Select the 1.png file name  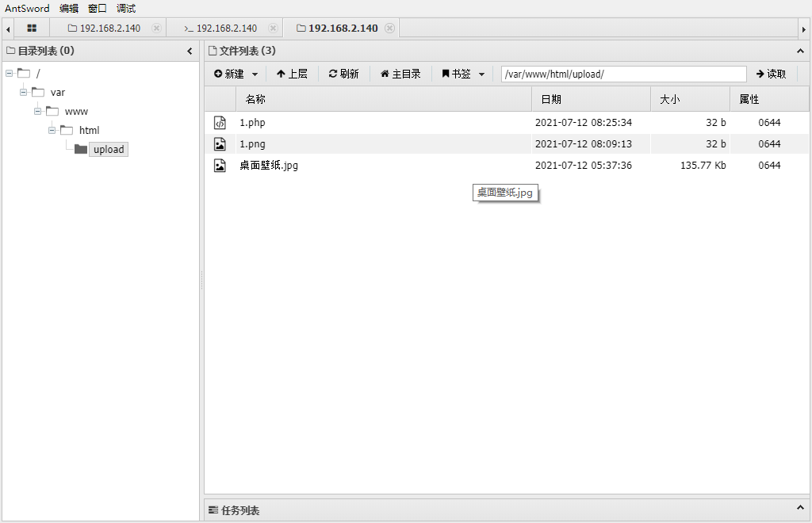coord(252,143)
